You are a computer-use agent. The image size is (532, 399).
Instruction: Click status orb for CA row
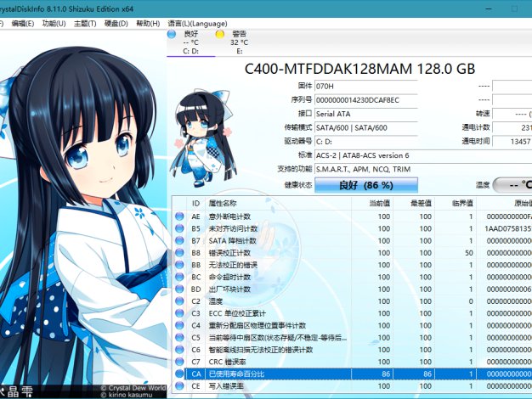(179, 374)
